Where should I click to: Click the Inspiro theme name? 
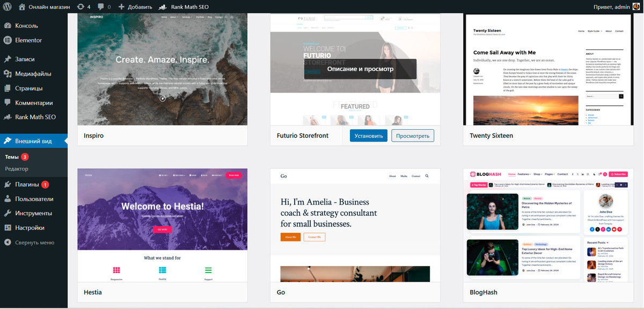click(94, 136)
